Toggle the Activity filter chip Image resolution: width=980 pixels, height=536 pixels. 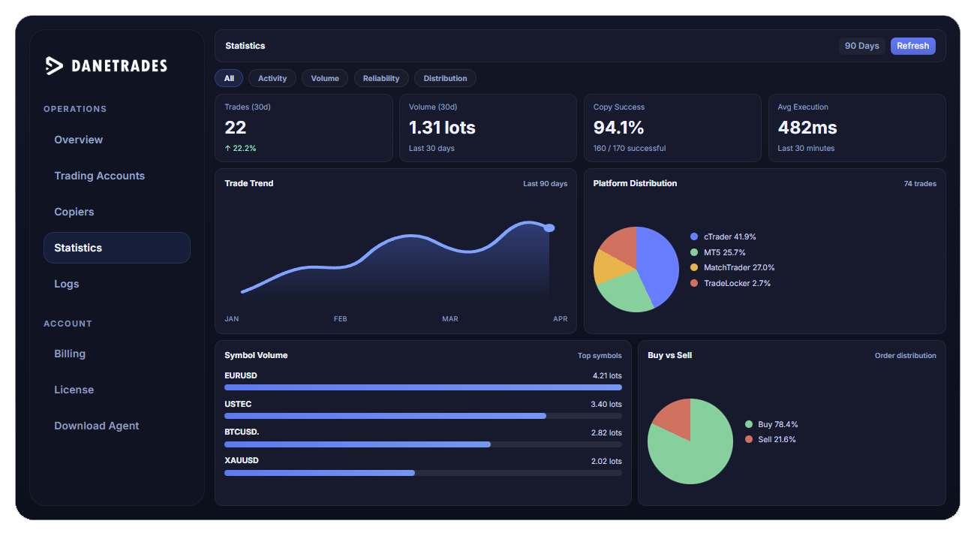coord(272,78)
